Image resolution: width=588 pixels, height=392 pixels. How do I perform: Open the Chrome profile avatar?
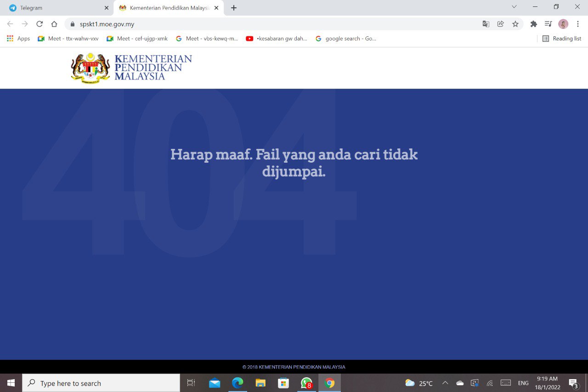point(563,24)
